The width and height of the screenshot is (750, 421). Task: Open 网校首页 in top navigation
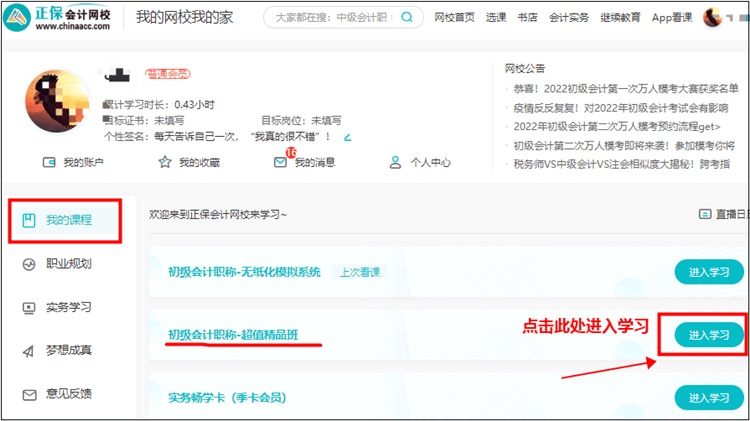(454, 18)
